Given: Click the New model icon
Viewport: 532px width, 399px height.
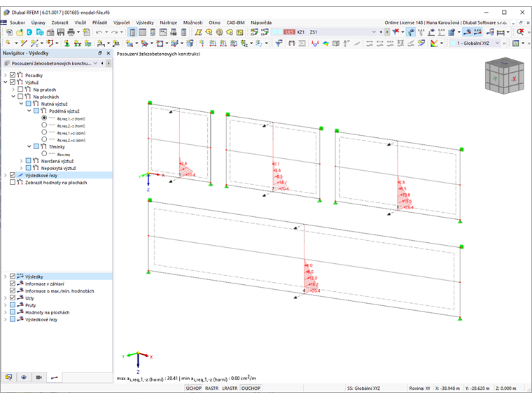Looking at the screenshot, I should [9, 32].
